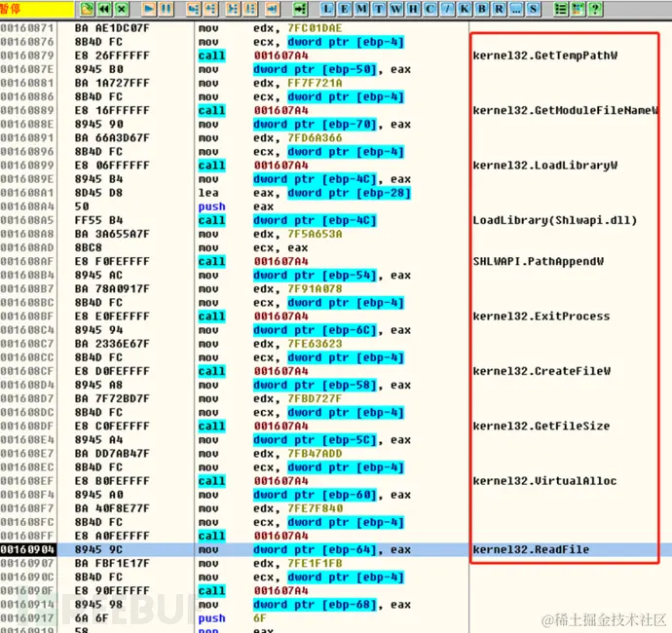This screenshot has height=633, width=672.
Task: Select the lea instruction at 001608A1
Action: [304, 193]
